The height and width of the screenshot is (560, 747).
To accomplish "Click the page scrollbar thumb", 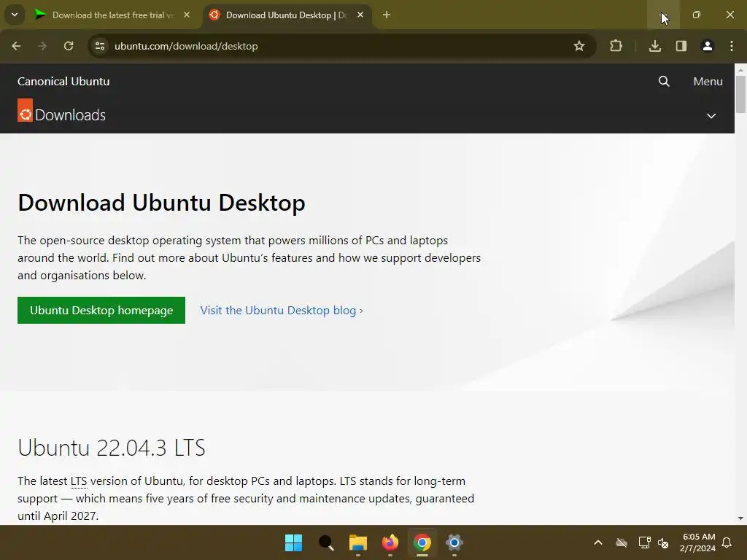I will tap(740, 94).
